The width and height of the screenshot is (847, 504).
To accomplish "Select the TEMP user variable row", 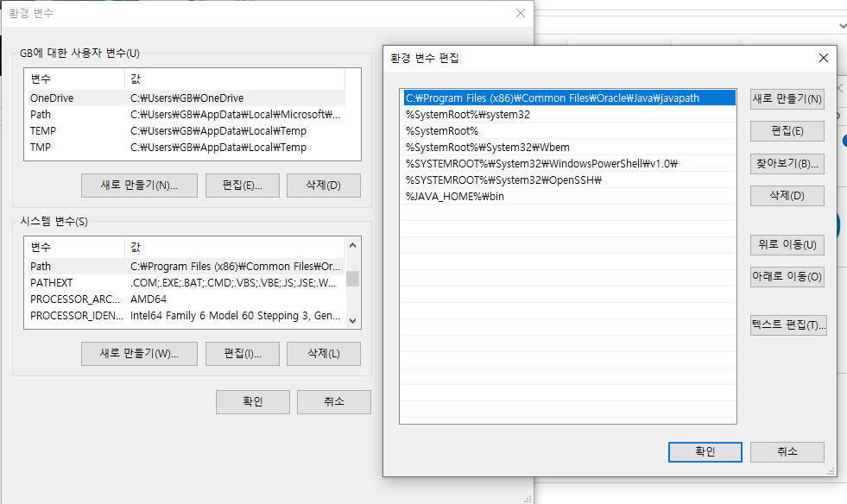I will click(x=186, y=130).
